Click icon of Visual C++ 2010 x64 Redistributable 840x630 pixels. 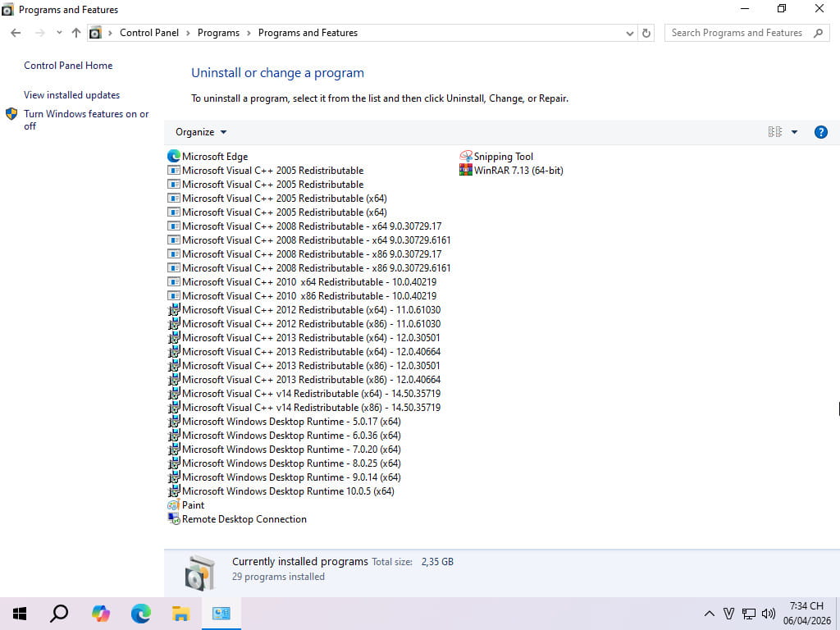(174, 282)
